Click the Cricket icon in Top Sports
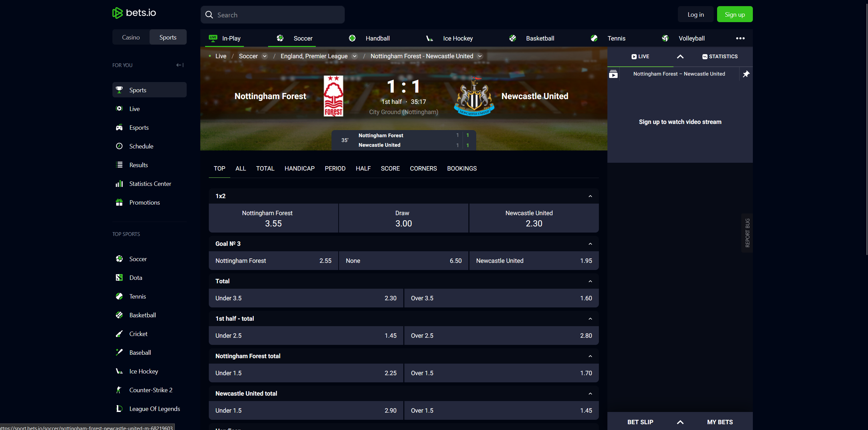868x430 pixels. pyautogui.click(x=119, y=334)
